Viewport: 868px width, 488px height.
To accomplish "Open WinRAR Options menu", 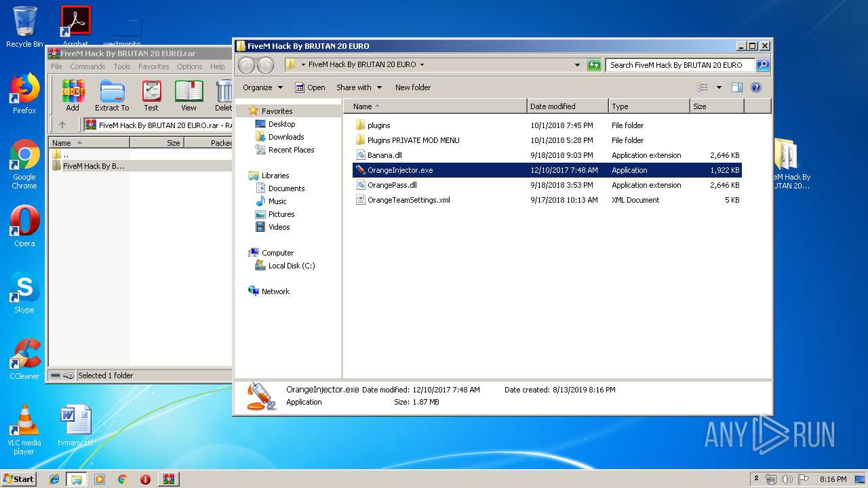I will [x=190, y=66].
